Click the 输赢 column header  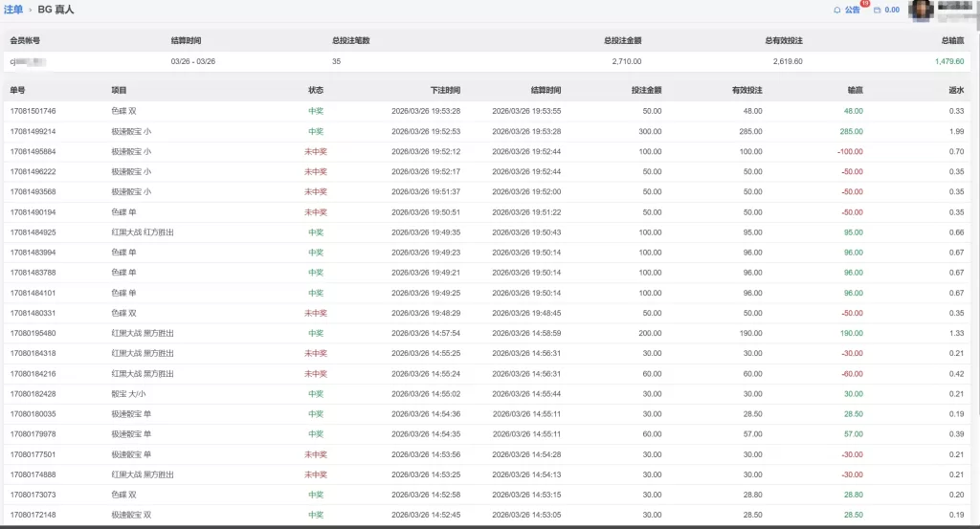(x=855, y=90)
